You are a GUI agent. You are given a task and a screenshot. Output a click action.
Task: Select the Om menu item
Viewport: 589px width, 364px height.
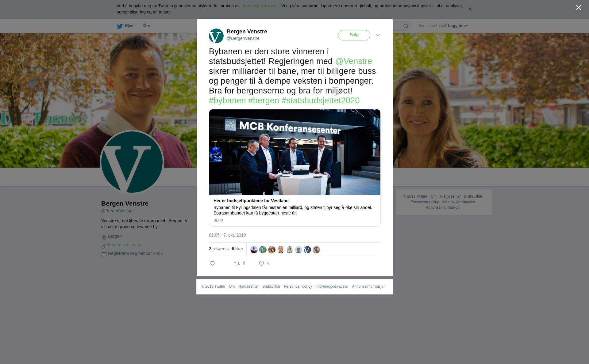146,26
